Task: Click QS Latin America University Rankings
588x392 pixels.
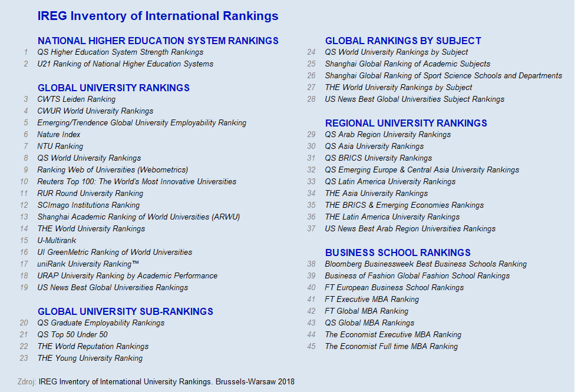Action: [x=390, y=182]
